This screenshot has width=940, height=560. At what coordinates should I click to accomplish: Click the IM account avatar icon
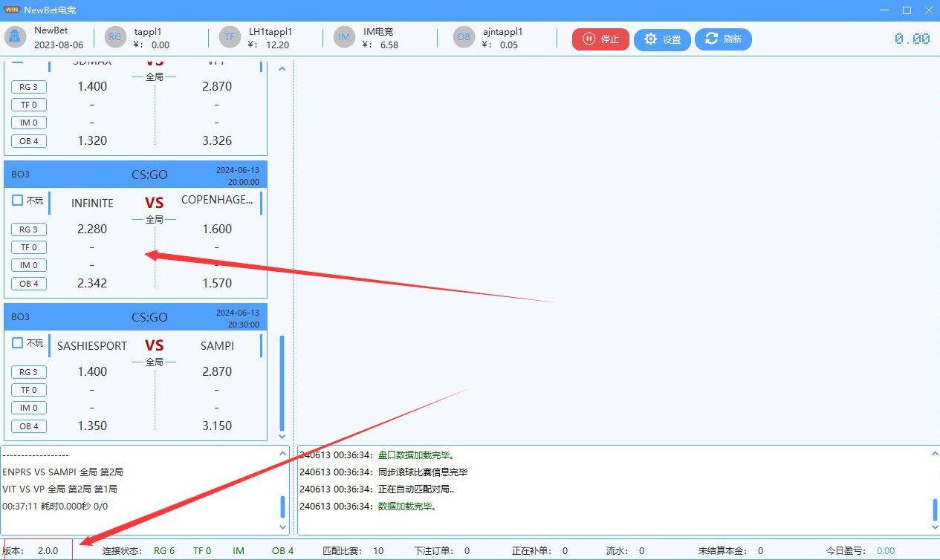(x=344, y=38)
